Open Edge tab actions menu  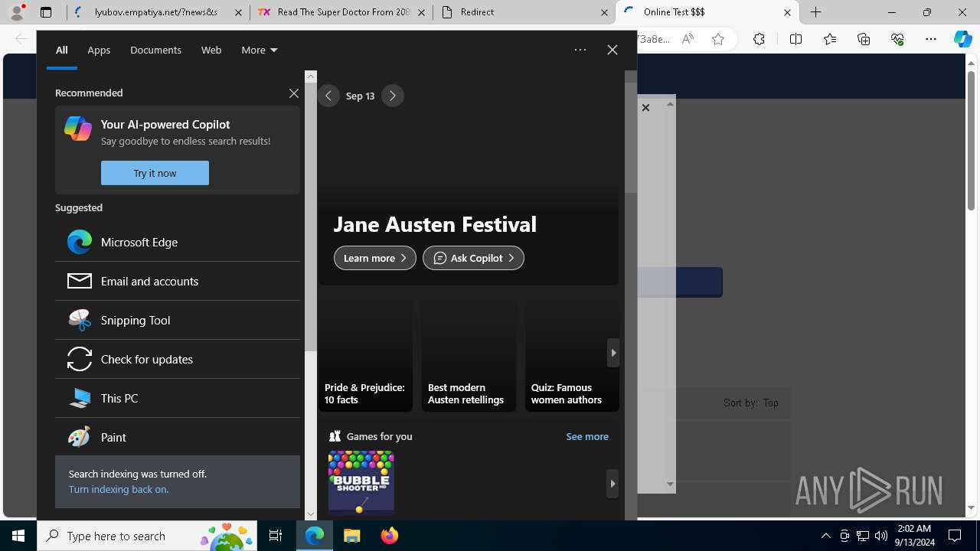(x=46, y=12)
